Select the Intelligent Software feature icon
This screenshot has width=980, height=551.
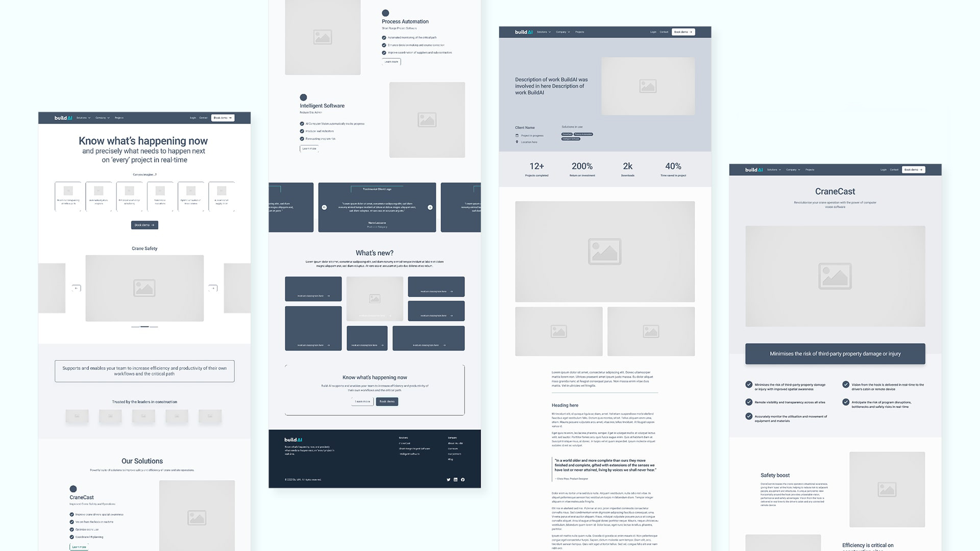[303, 97]
